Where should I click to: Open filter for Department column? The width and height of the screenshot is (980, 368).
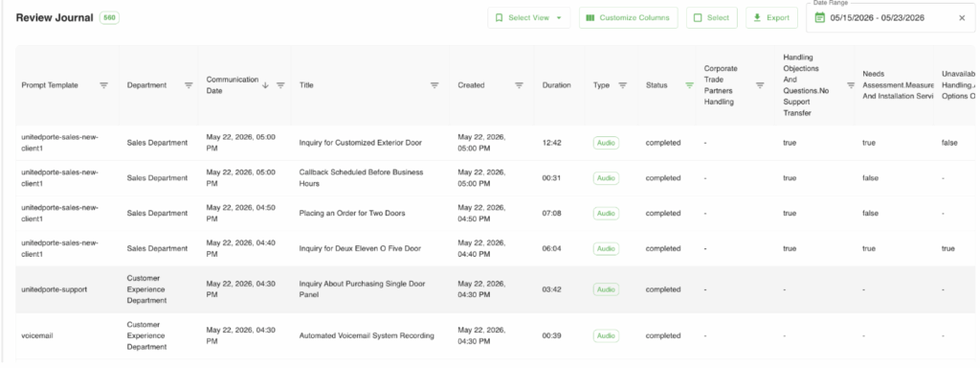point(189,85)
